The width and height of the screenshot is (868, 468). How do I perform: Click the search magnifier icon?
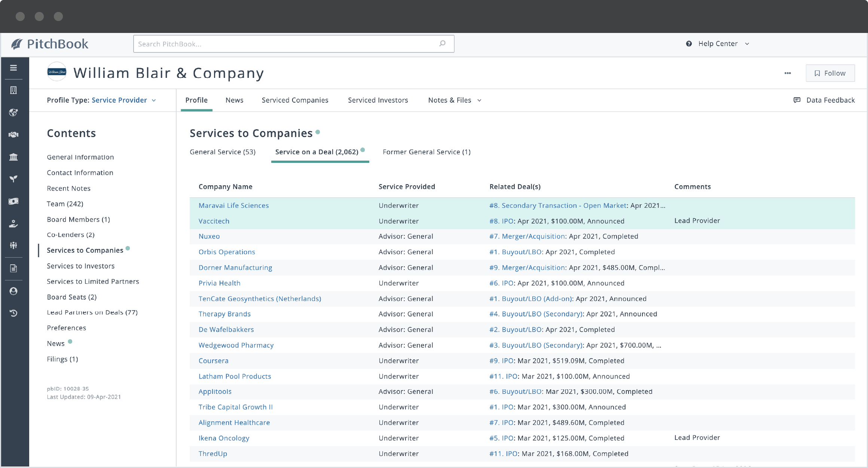coord(443,43)
